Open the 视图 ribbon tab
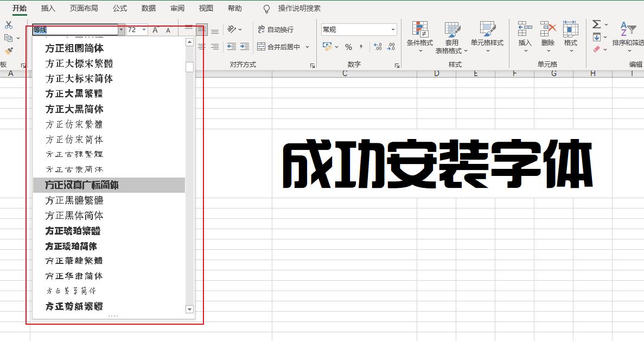Viewport: 644px width, 341px height. click(205, 8)
